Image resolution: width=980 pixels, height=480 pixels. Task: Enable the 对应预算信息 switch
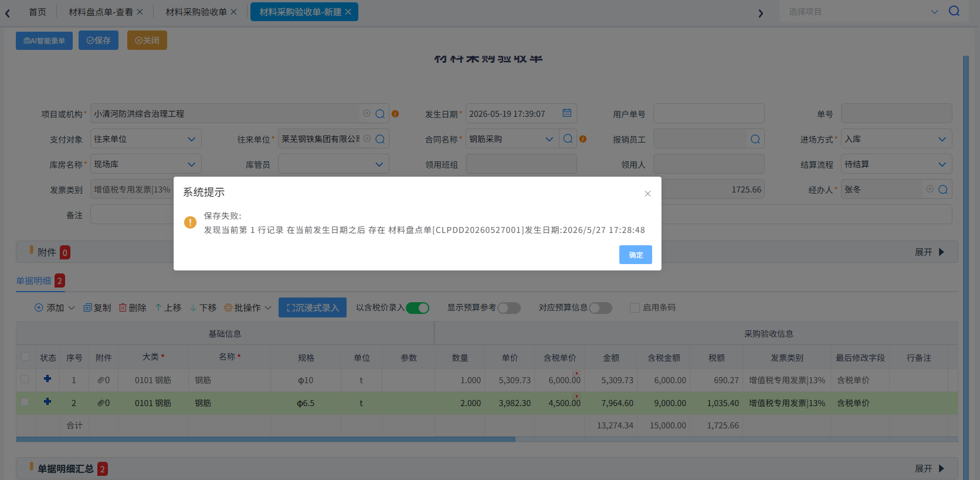point(601,308)
